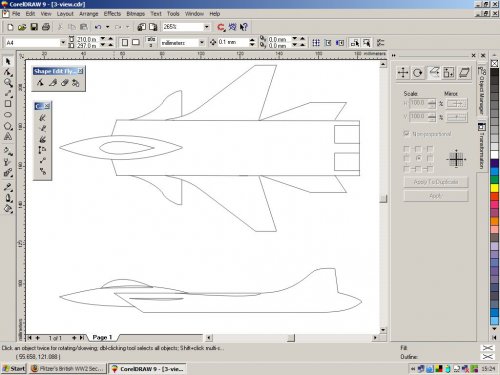Click the Undo arrow icon
The image size is (500, 375).
(98, 27)
